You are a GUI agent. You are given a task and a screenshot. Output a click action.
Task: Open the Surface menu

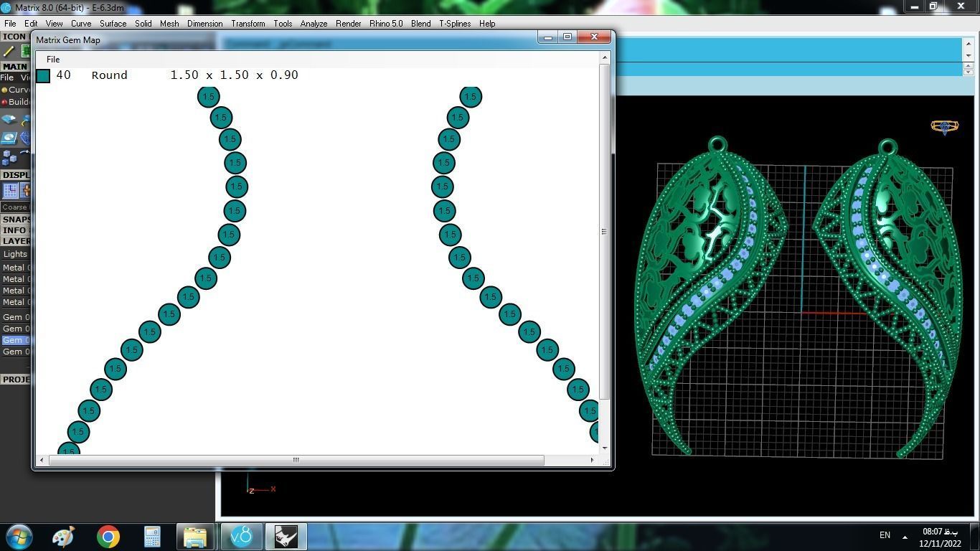pos(113,24)
